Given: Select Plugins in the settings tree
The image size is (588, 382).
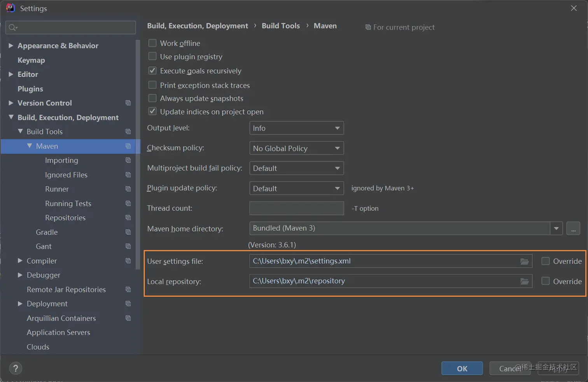Looking at the screenshot, I should (x=30, y=89).
